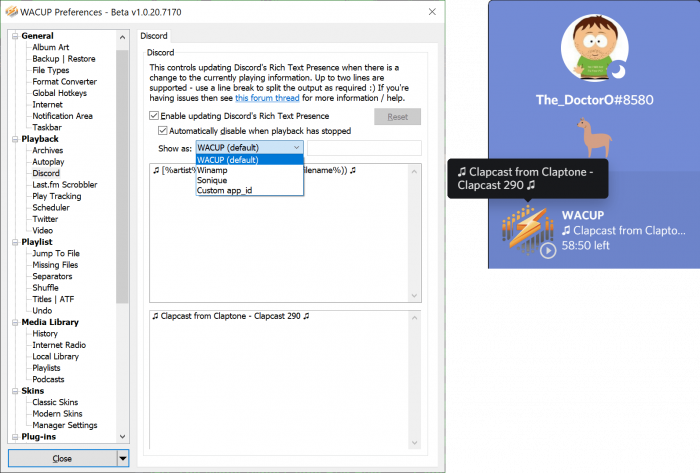Collapse the Media Library tree section
Viewport: 700px width, 473px height.
pos(15,322)
